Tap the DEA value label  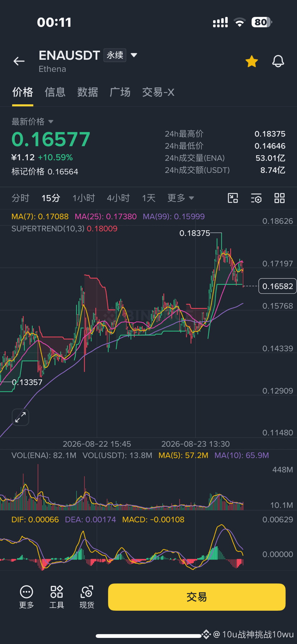[90, 520]
